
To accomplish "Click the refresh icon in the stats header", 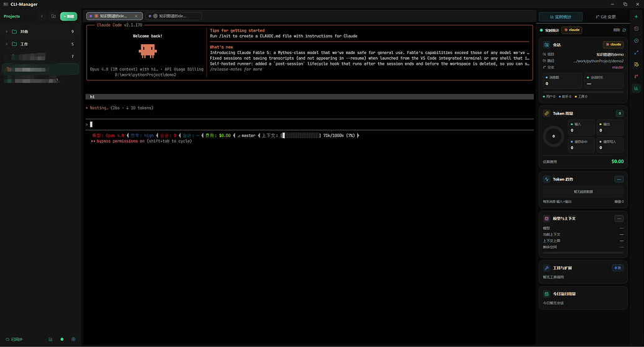I will (x=624, y=30).
